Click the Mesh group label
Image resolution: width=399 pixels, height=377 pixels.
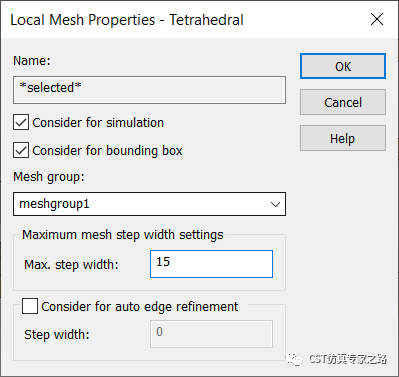49,177
